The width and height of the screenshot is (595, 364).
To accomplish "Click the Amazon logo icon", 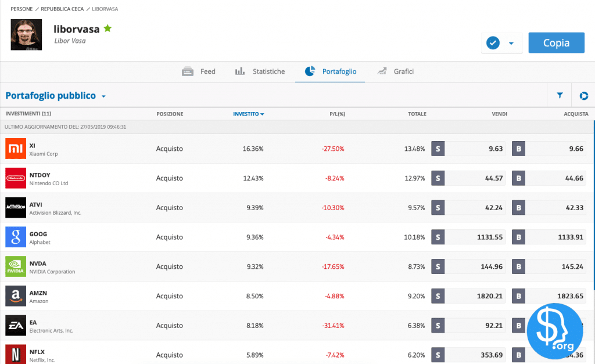I will tap(16, 296).
